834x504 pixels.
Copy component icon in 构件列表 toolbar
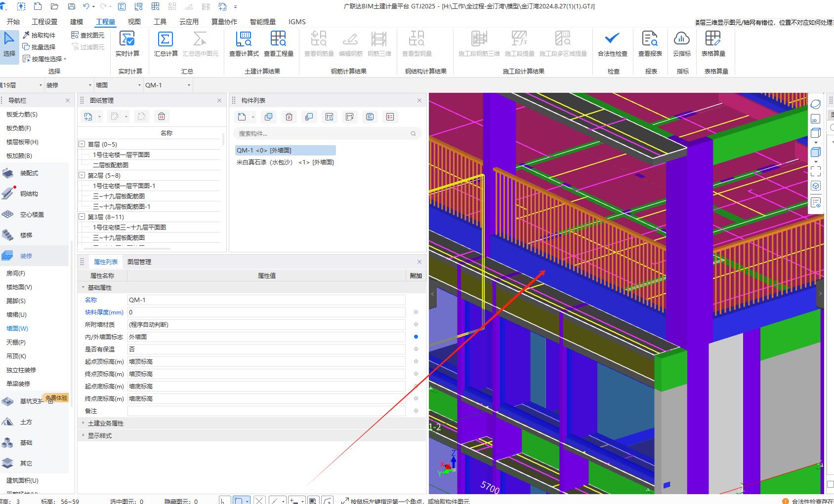[x=269, y=117]
